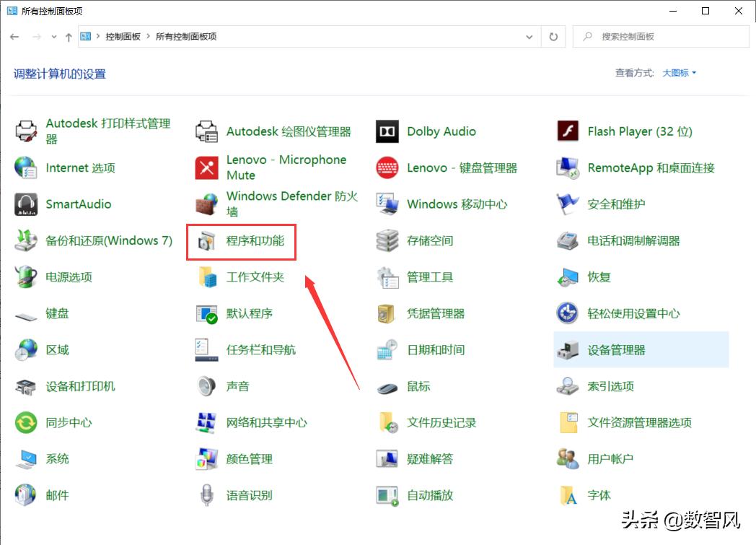Open Lenovo - Microphone Mute

pyautogui.click(x=284, y=167)
